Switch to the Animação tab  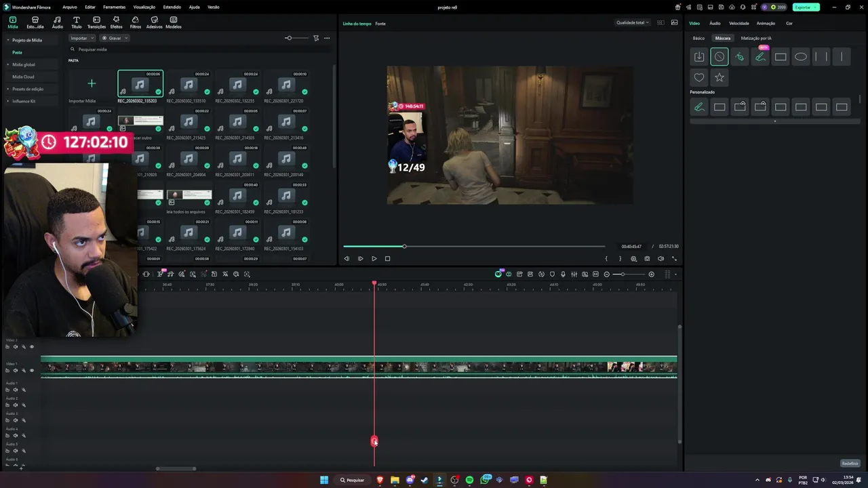click(x=766, y=23)
